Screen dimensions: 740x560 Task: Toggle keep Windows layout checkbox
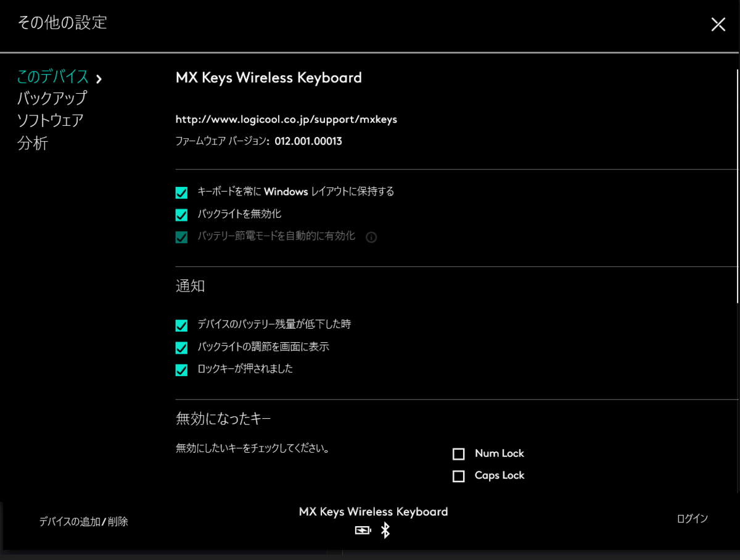point(181,193)
